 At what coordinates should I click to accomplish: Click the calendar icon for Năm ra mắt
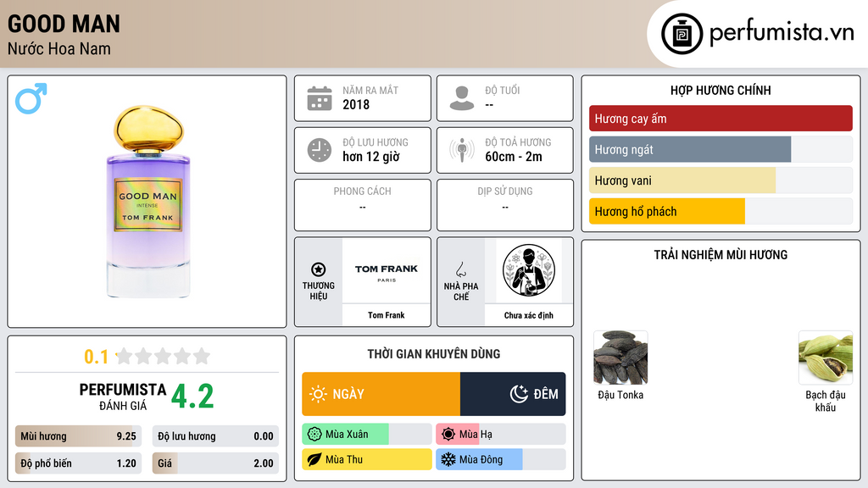pyautogui.click(x=320, y=98)
